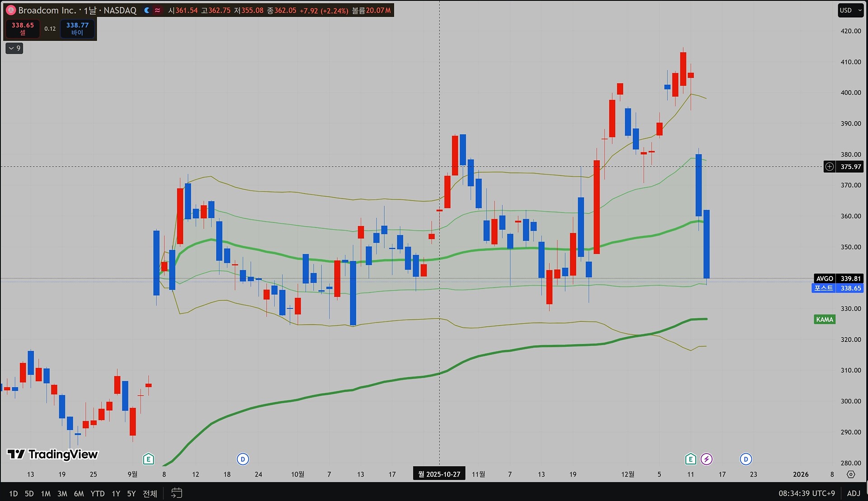Toggle the pink approximate-data indicator icon
Viewport: 868px width, 501px height.
click(157, 10)
